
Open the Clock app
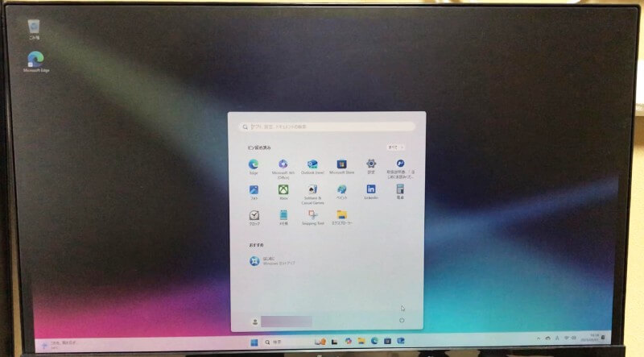254,218
